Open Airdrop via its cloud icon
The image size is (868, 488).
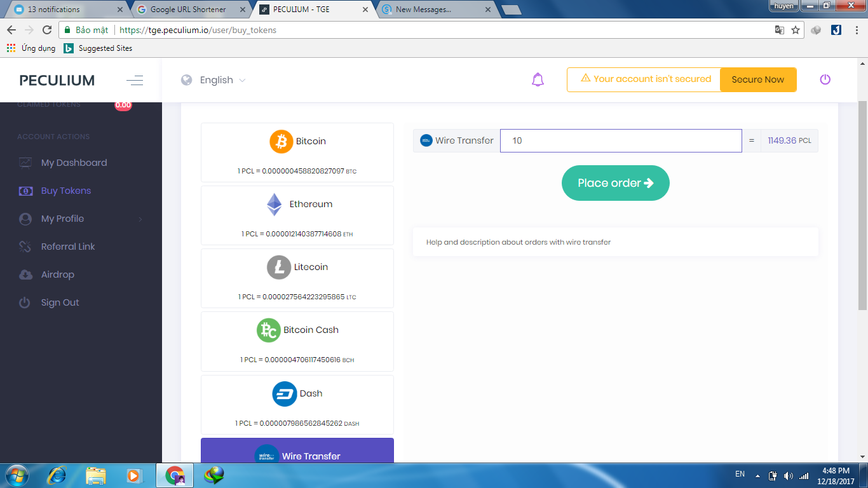point(25,274)
